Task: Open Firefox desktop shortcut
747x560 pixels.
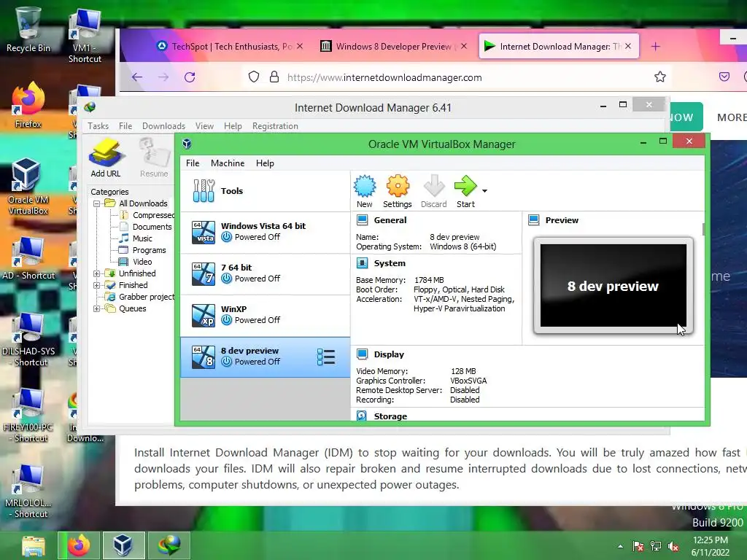Action: [28, 105]
